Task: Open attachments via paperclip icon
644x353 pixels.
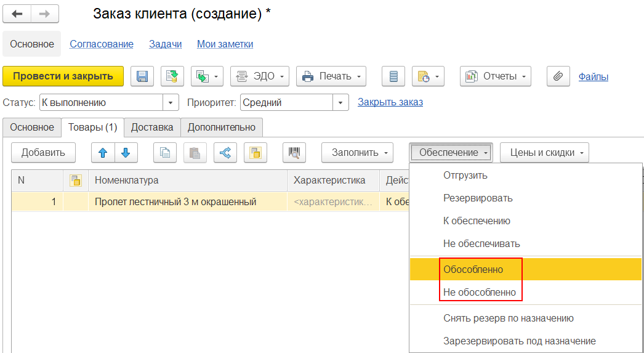Action: tap(558, 76)
